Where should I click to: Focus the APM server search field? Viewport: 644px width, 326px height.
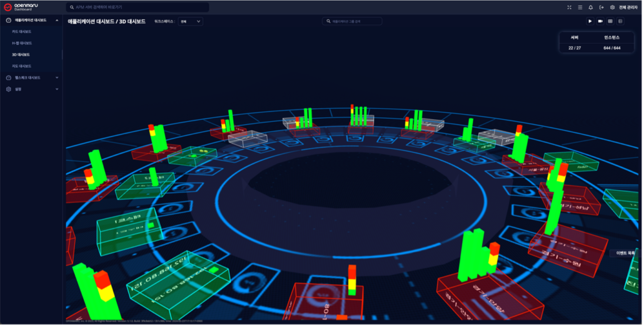coord(138,7)
